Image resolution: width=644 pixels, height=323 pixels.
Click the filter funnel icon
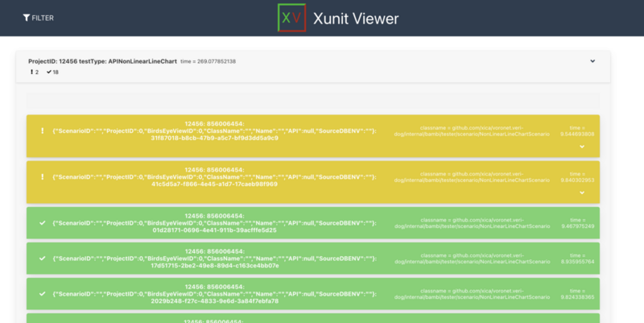27,18
